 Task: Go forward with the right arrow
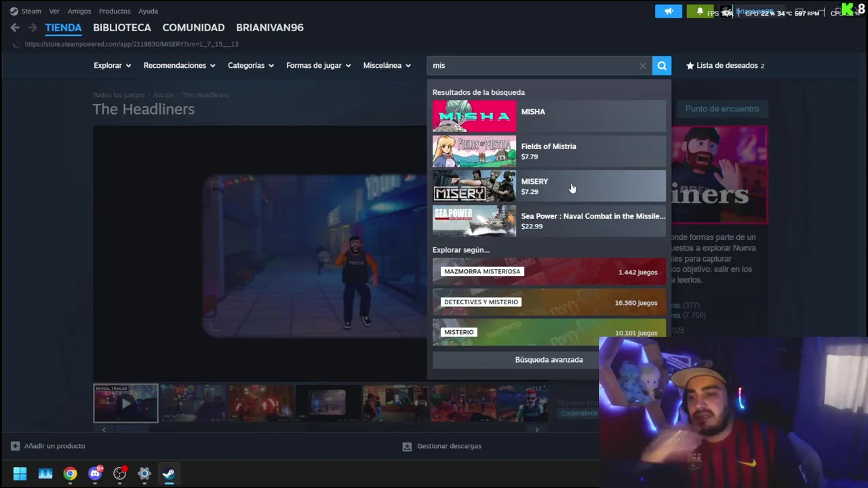[x=33, y=28]
